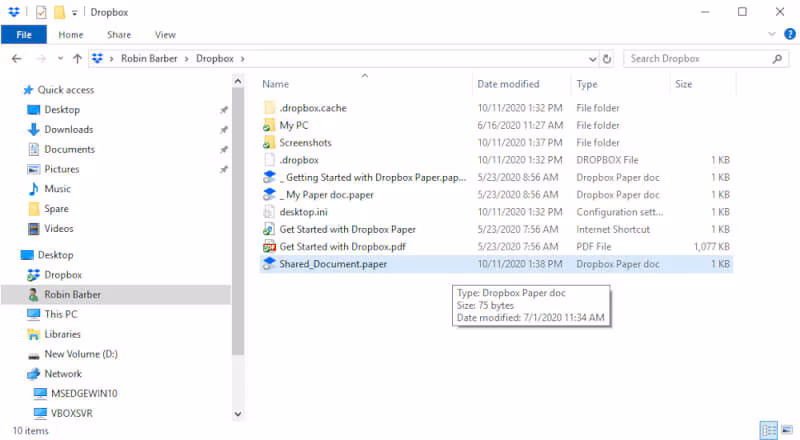The height and width of the screenshot is (440, 800).
Task: Click the 6/16/2020 11:27 AM date cell
Action: coord(520,126)
